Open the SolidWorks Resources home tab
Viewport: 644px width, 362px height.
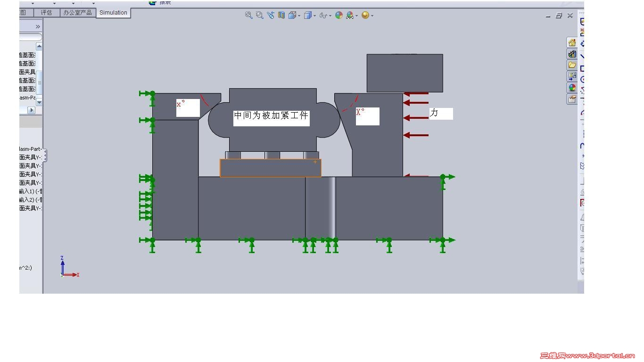click(572, 42)
